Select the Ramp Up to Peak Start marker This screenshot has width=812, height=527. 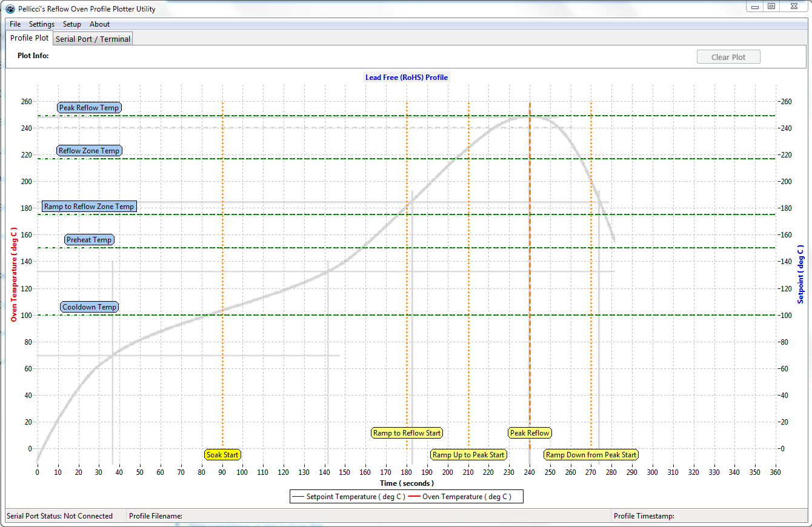tap(468, 455)
